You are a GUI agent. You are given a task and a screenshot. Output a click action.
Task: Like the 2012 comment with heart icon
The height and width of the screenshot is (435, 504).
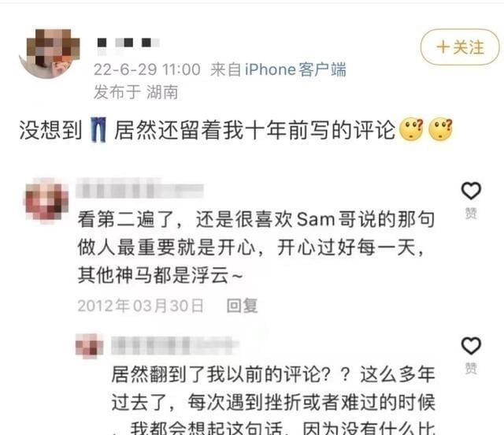471,191
